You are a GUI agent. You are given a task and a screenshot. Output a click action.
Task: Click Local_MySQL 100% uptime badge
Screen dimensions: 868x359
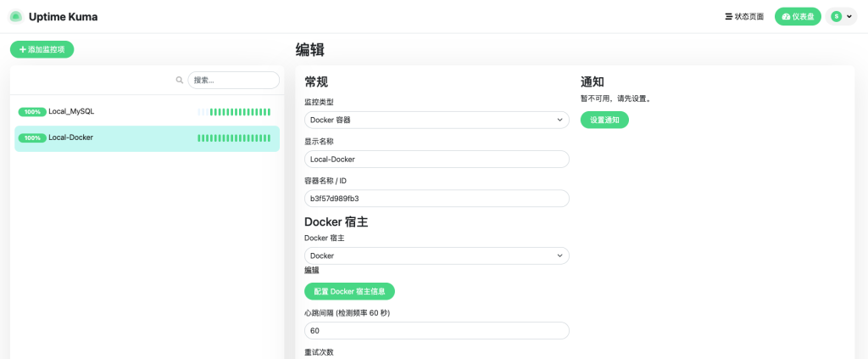tap(32, 112)
